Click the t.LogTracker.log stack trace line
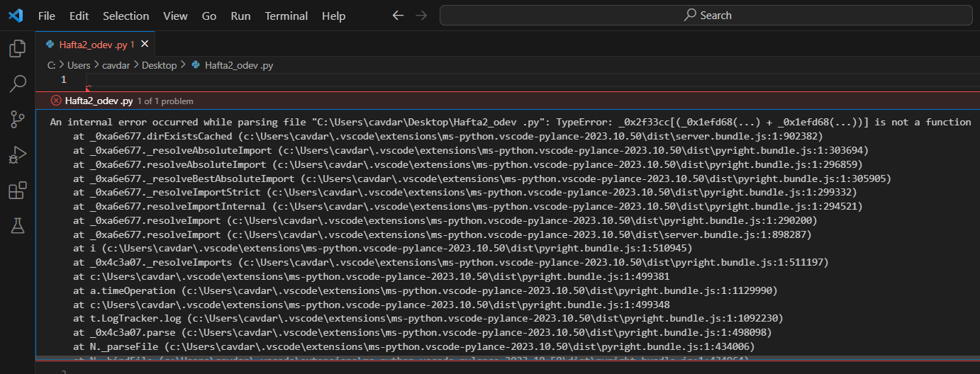 428,319
